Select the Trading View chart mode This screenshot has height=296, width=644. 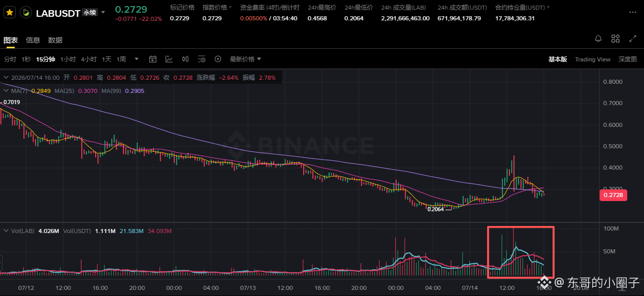(593, 59)
